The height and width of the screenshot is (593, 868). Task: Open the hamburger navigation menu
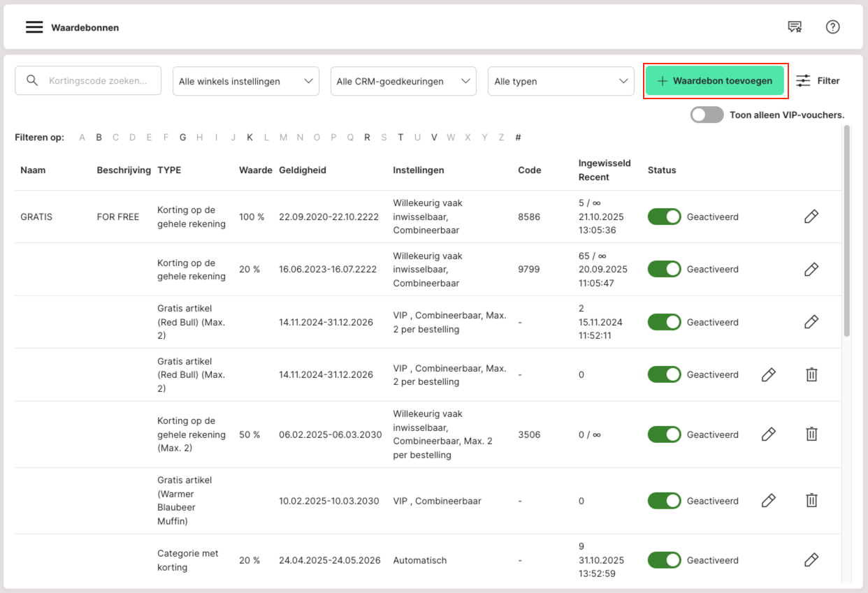pos(34,27)
